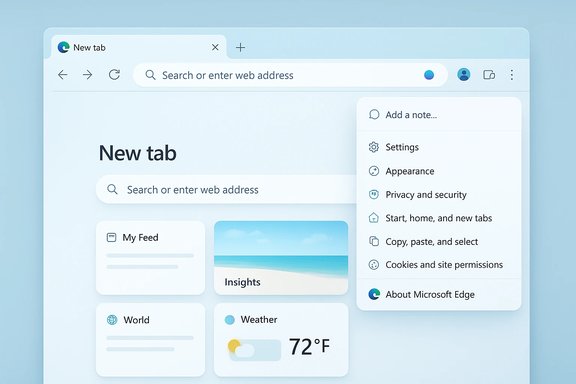Image resolution: width=576 pixels, height=384 pixels.
Task: Click the My Feed card icon
Action: 111,237
